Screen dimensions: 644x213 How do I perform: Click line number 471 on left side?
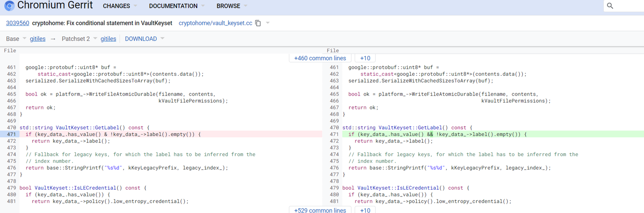tap(11, 134)
